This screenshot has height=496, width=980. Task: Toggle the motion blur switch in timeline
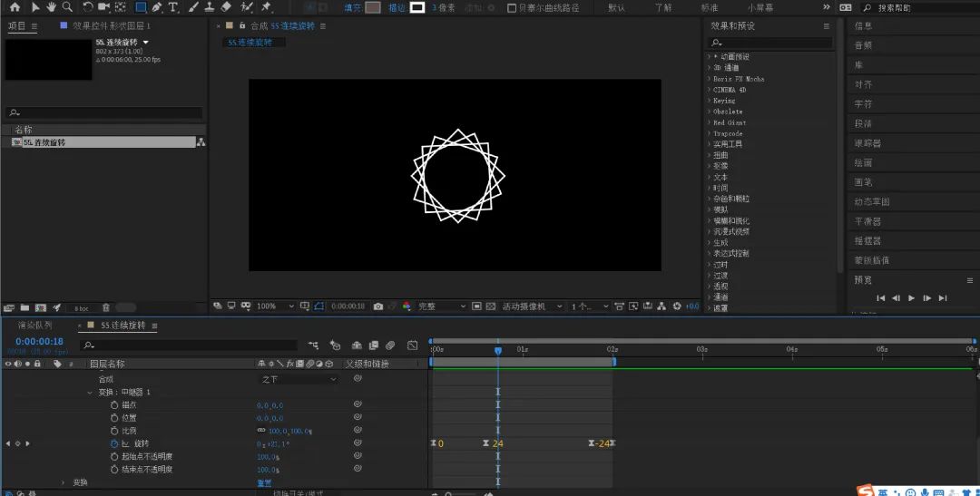tap(390, 345)
